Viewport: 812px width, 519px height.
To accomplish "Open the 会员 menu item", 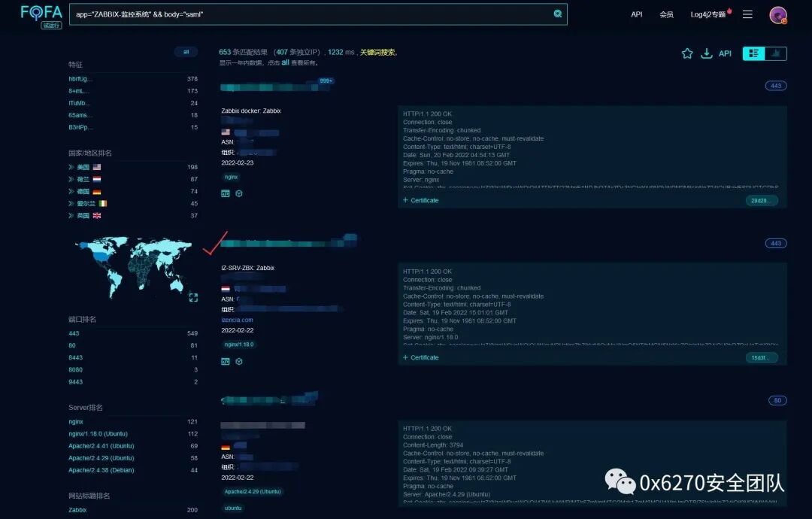I will (x=666, y=14).
